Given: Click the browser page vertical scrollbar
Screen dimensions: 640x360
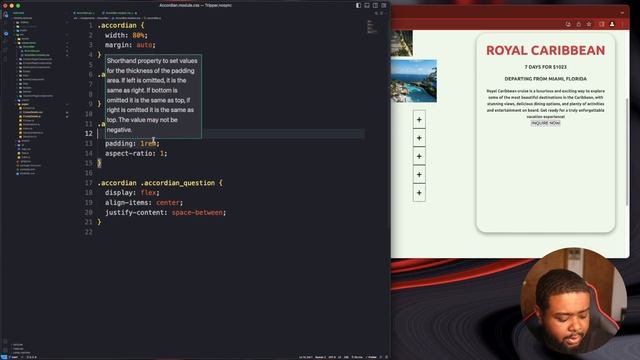Looking at the screenshot, I should pyautogui.click(x=627, y=152).
